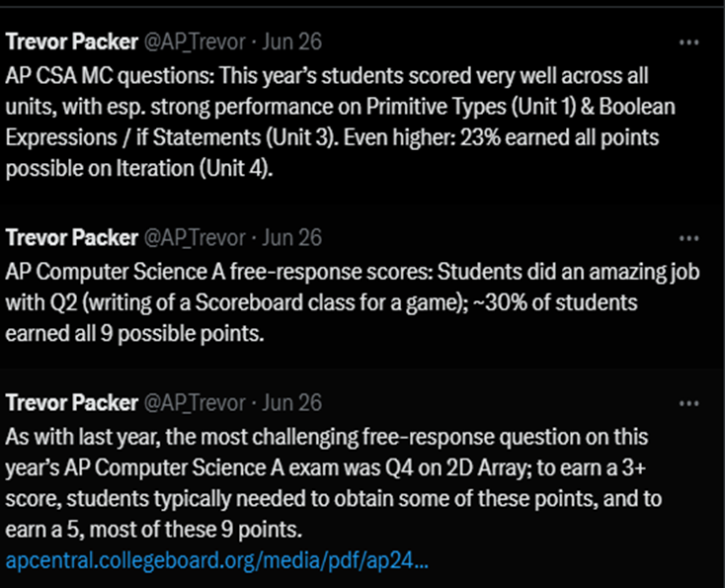The height and width of the screenshot is (588, 725).
Task: Click the @AP_Trevor handle on the MC questions tweet
Action: (x=195, y=42)
